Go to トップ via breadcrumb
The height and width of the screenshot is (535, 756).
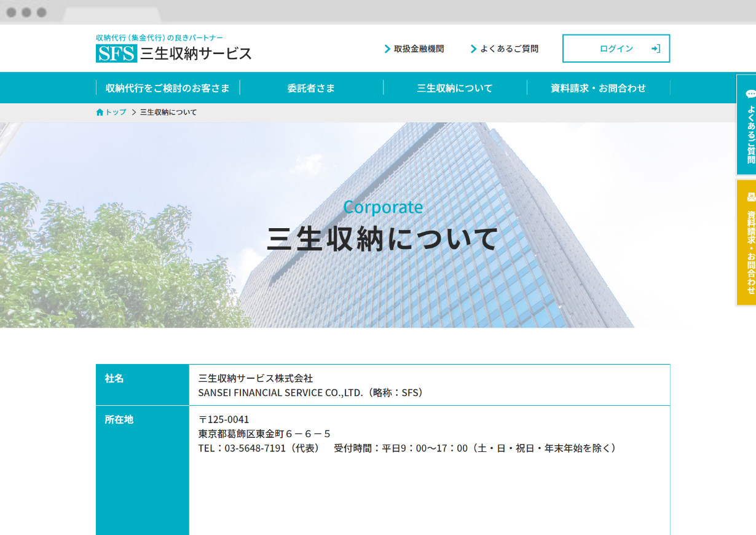[x=116, y=112]
